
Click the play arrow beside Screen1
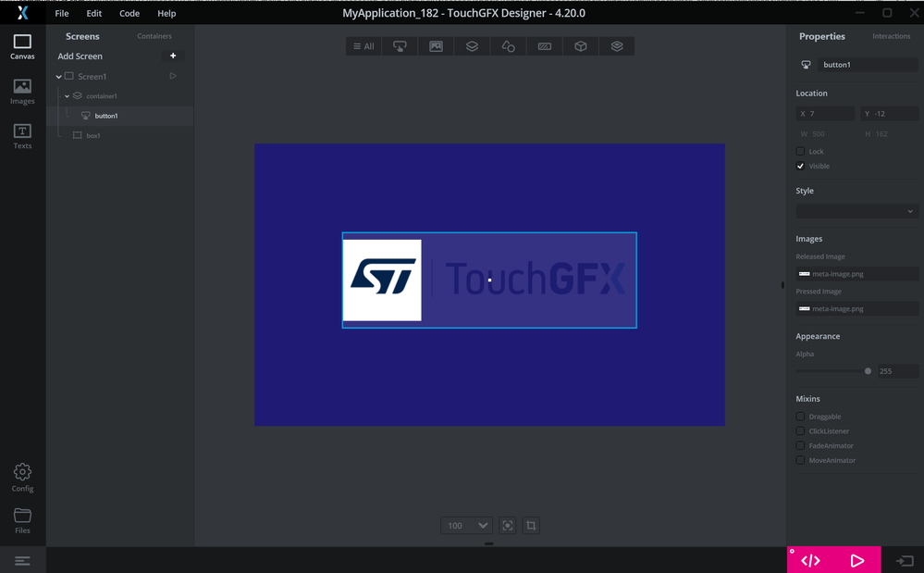click(x=173, y=76)
